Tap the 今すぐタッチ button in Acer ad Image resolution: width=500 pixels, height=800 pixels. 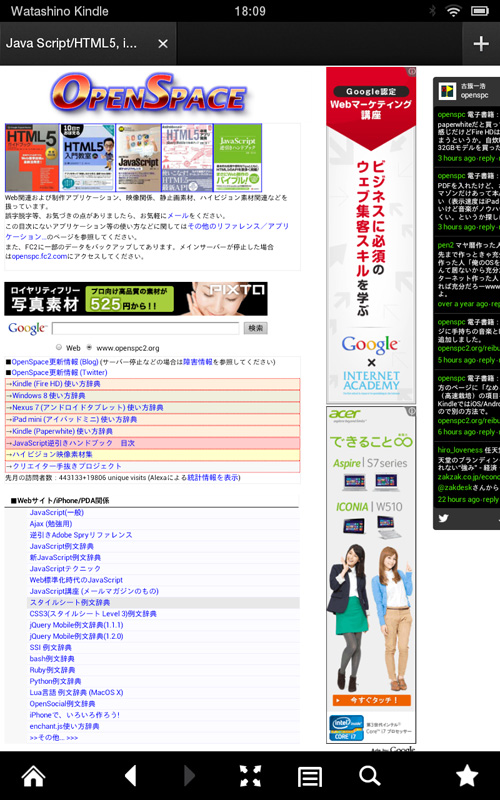371,700
